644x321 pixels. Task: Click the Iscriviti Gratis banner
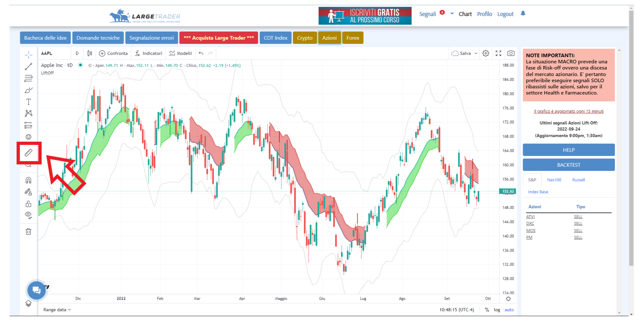(365, 16)
